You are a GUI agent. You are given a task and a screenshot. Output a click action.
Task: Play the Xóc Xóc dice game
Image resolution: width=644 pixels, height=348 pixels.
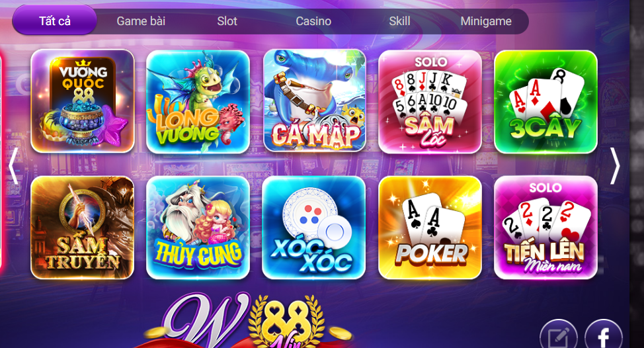click(x=314, y=228)
